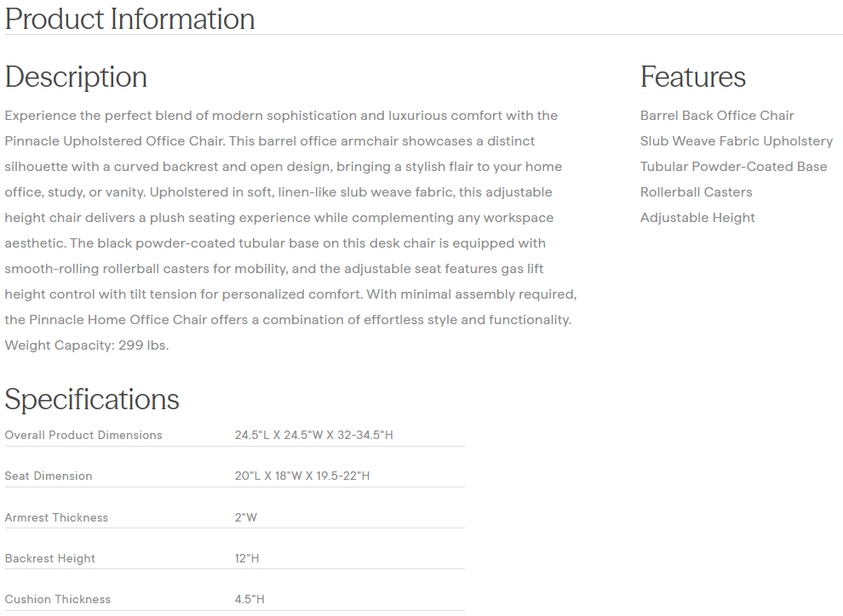Click the Weight Capacity: 299 lbs text

point(87,345)
